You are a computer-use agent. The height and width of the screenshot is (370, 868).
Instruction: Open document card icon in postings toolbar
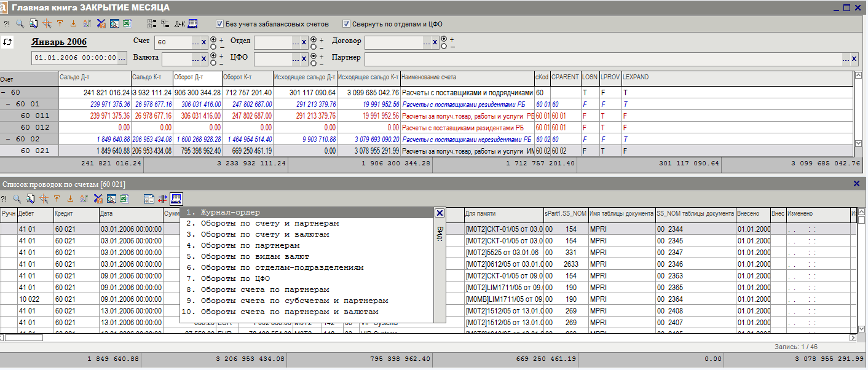149,199
